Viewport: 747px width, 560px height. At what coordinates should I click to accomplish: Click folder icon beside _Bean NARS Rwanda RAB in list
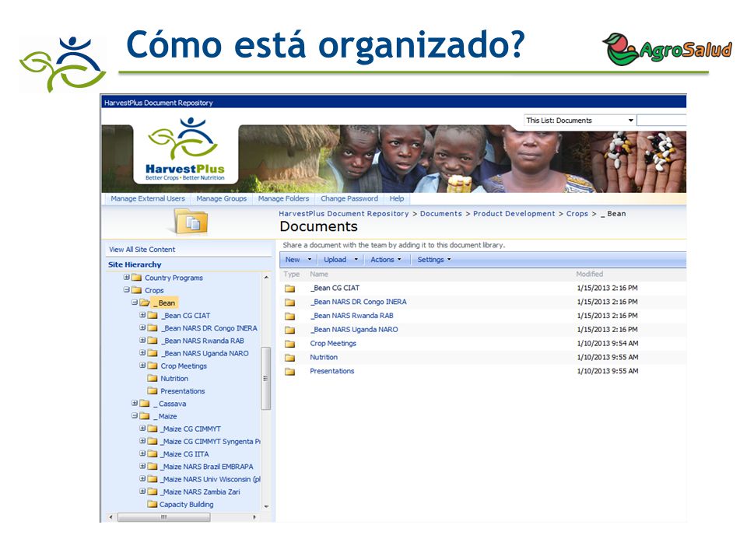(x=289, y=317)
